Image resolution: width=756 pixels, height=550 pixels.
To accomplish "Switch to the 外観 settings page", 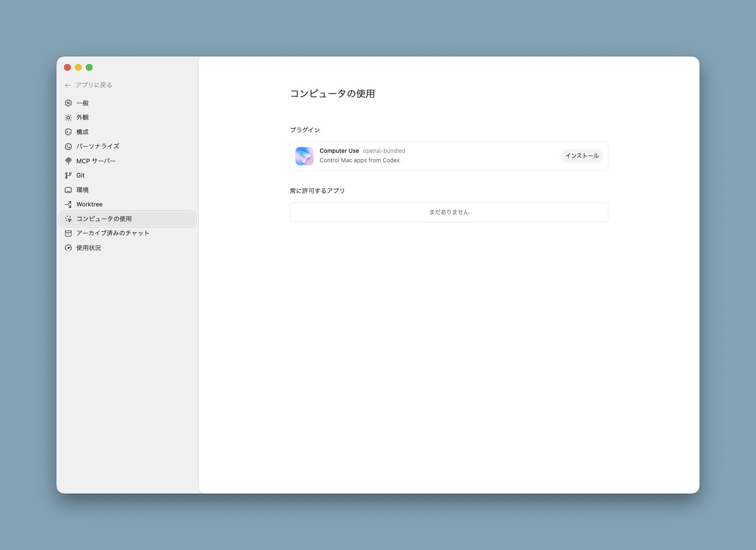I will pyautogui.click(x=83, y=118).
